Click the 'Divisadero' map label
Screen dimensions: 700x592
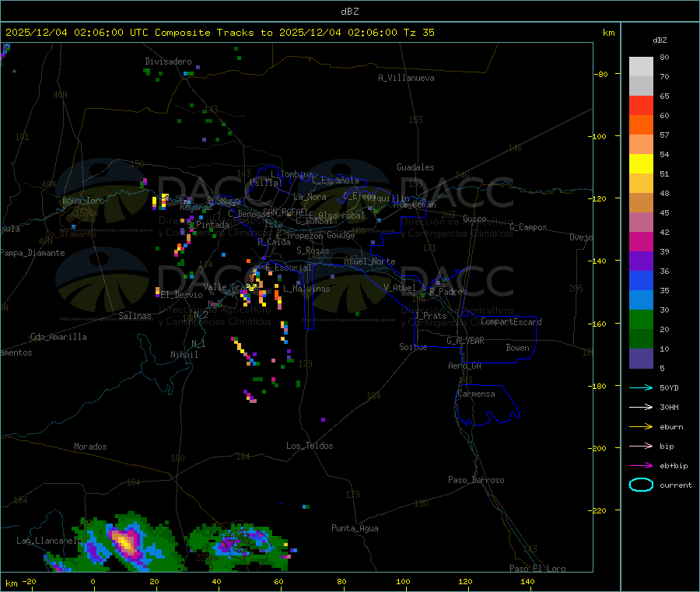point(168,61)
